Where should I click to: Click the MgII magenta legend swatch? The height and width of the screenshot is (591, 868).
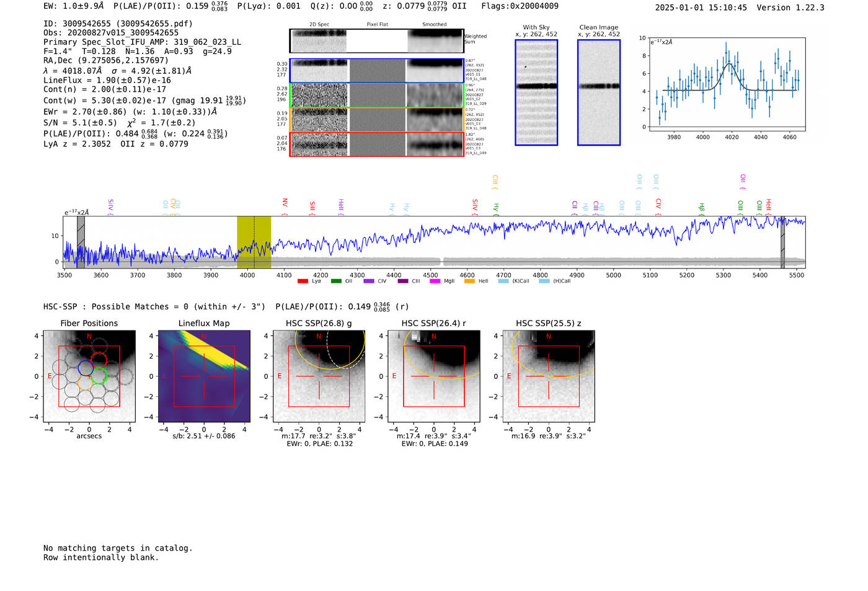tap(435, 281)
